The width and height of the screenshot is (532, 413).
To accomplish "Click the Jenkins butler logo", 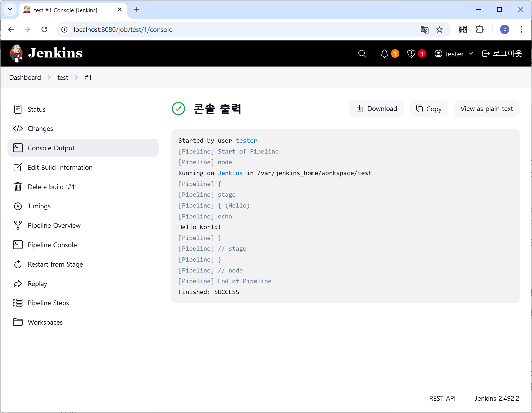I will [x=16, y=53].
